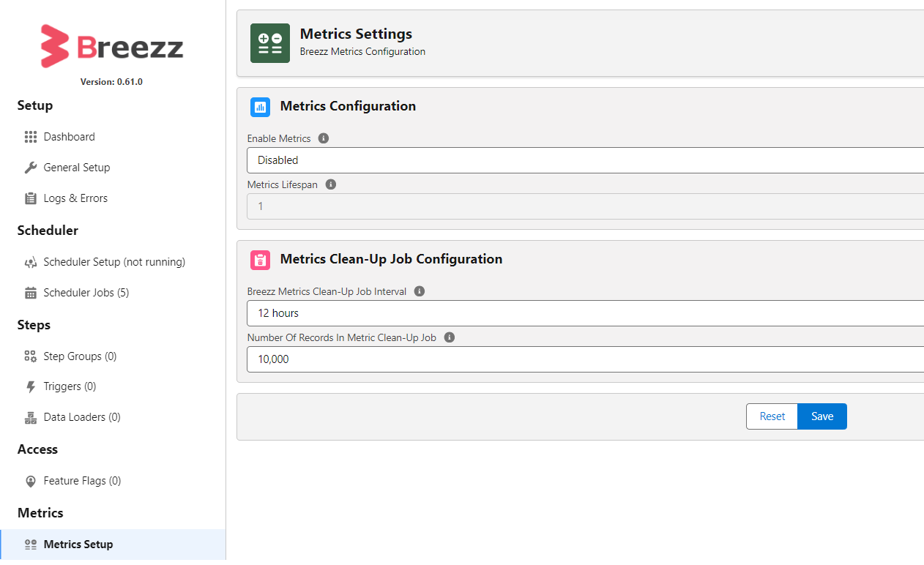924x565 pixels.
Task: Click the Data Loaders hierarchy icon
Action: coord(30,416)
